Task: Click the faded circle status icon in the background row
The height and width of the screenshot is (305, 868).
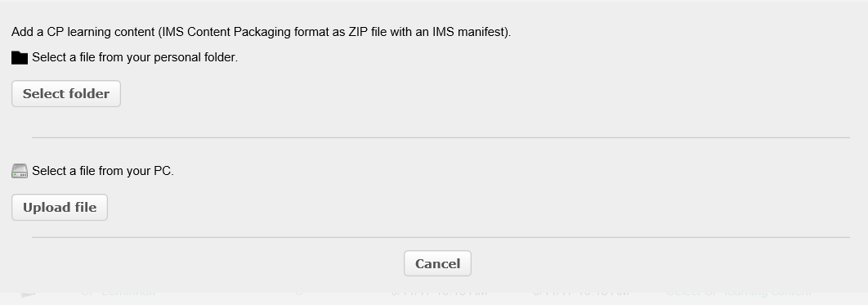Action: pos(298,292)
